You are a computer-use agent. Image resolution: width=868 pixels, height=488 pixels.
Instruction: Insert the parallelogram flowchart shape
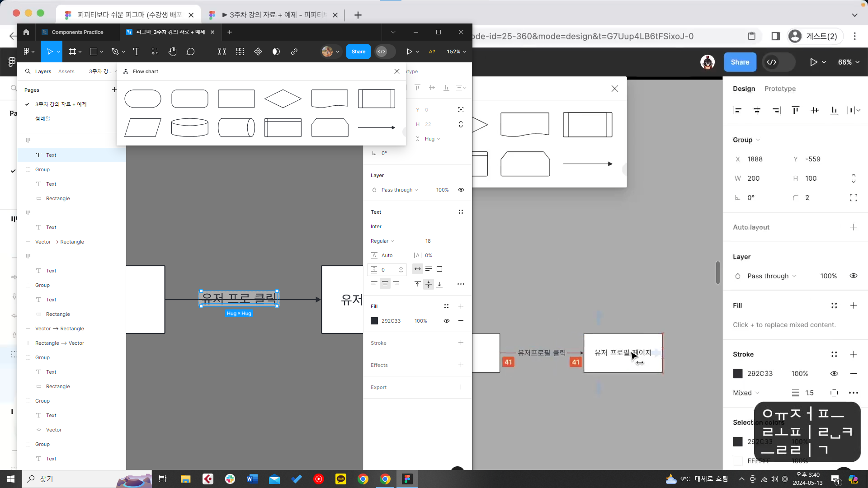143,127
